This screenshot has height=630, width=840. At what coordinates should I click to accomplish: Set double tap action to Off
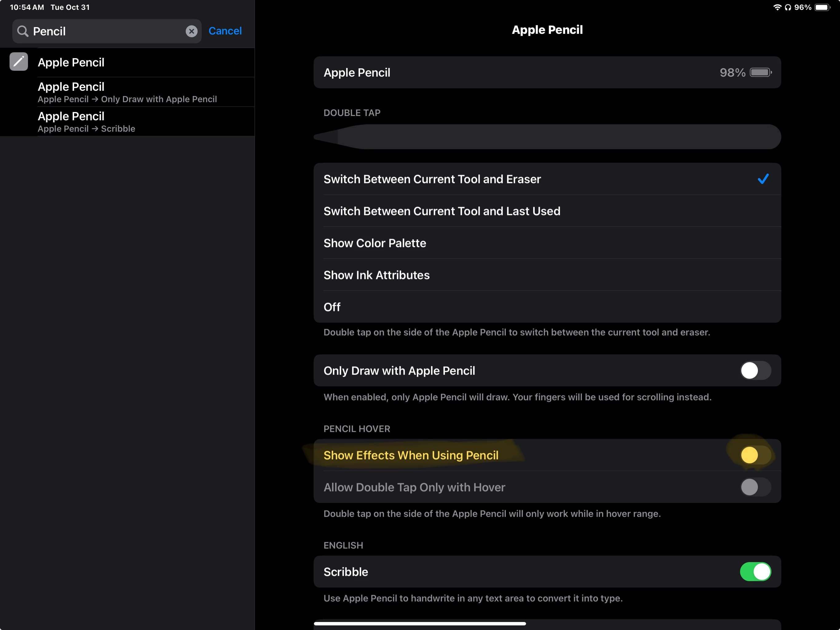click(x=332, y=307)
